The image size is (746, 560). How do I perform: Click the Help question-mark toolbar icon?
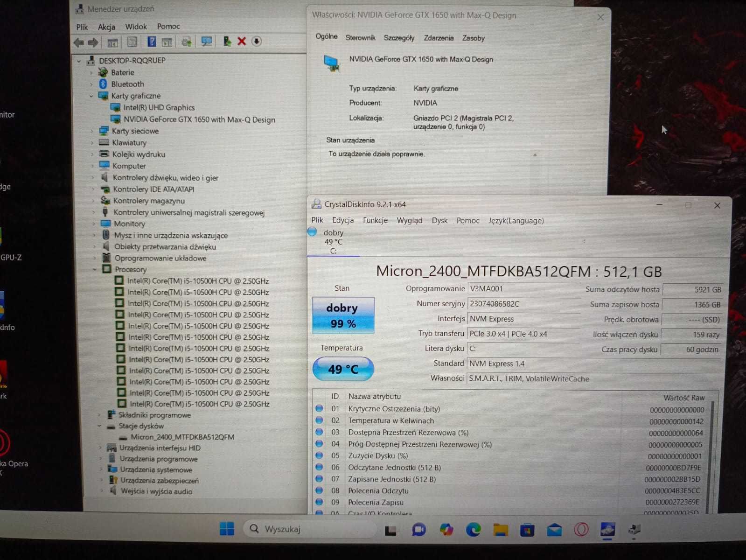(152, 42)
